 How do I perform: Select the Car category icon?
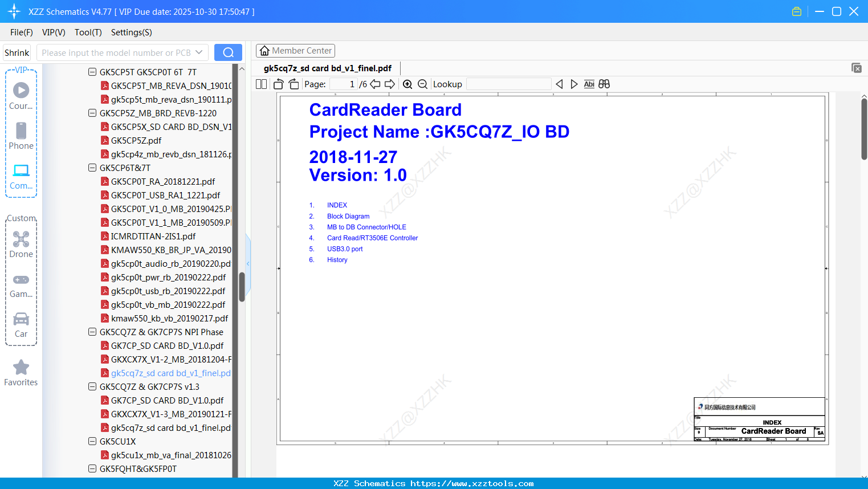pyautogui.click(x=21, y=325)
